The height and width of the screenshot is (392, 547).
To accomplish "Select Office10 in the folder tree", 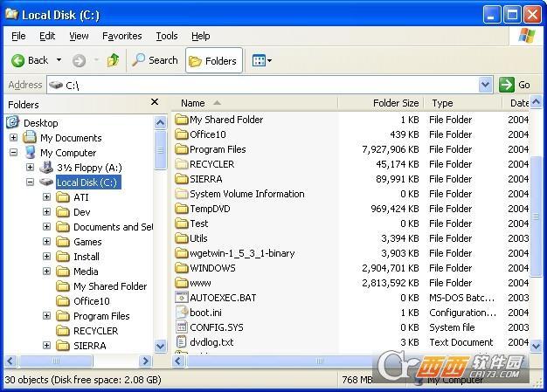I will coord(83,301).
